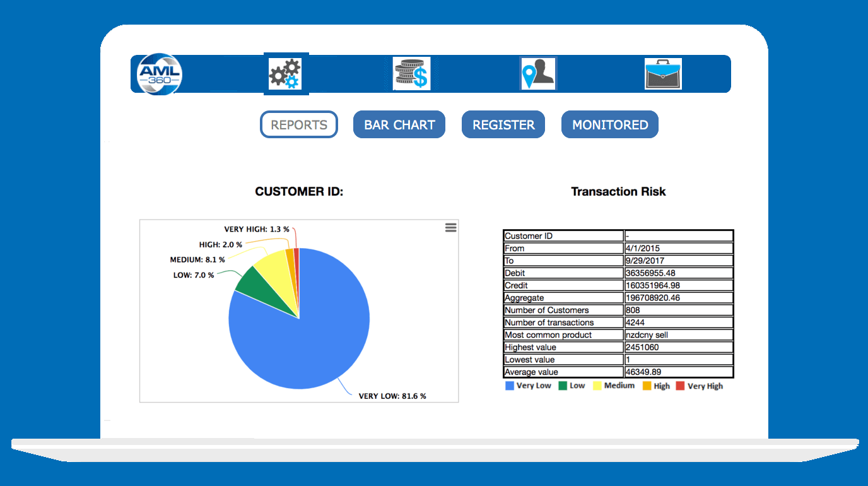Click the 'VERY HIGH: 1.3 %' chart label
Screen dimensions: 868x486
coord(257,229)
